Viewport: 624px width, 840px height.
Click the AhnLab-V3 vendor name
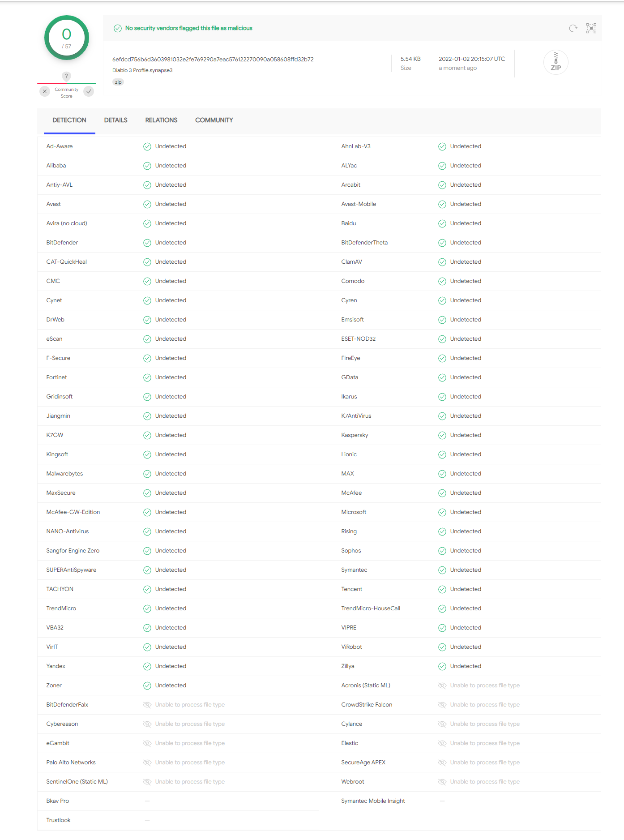pyautogui.click(x=356, y=146)
